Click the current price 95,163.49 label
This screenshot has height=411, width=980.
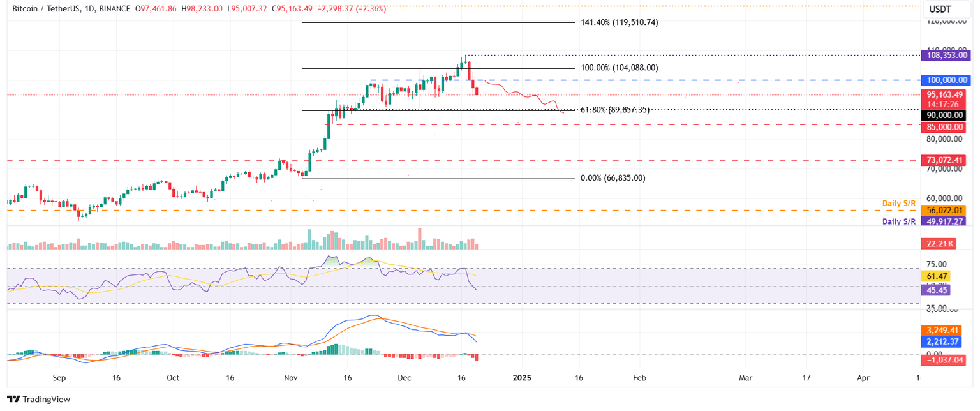pyautogui.click(x=945, y=94)
